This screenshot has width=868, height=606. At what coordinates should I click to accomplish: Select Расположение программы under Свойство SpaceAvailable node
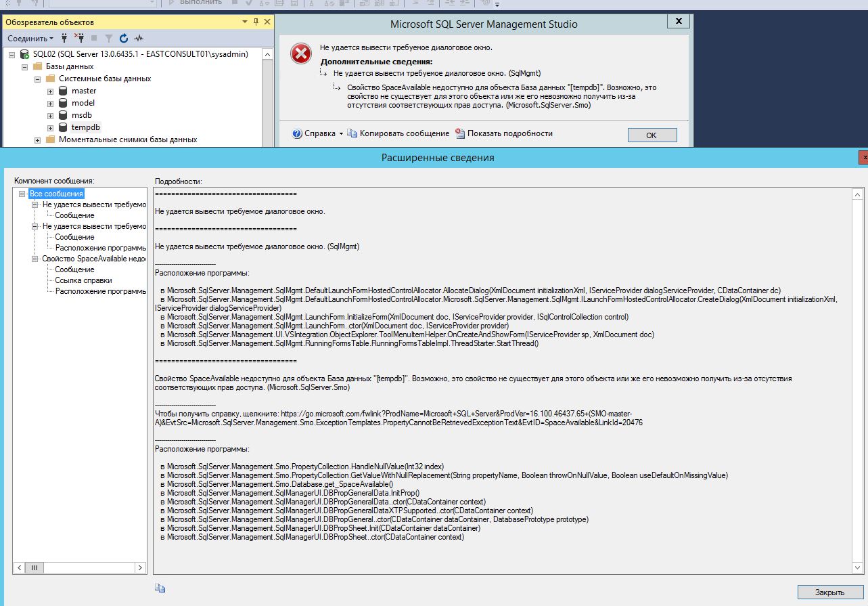click(x=101, y=291)
